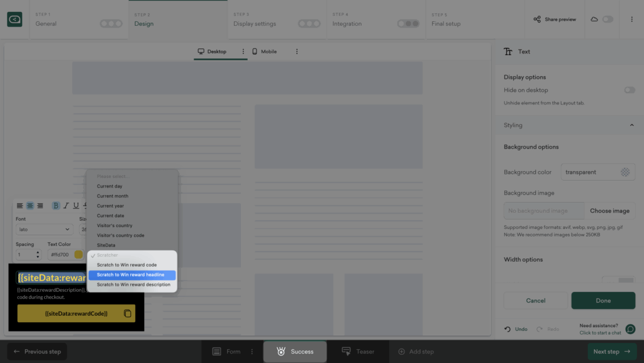Toggle Hide on desktop switch
The height and width of the screenshot is (363, 644).
[629, 90]
